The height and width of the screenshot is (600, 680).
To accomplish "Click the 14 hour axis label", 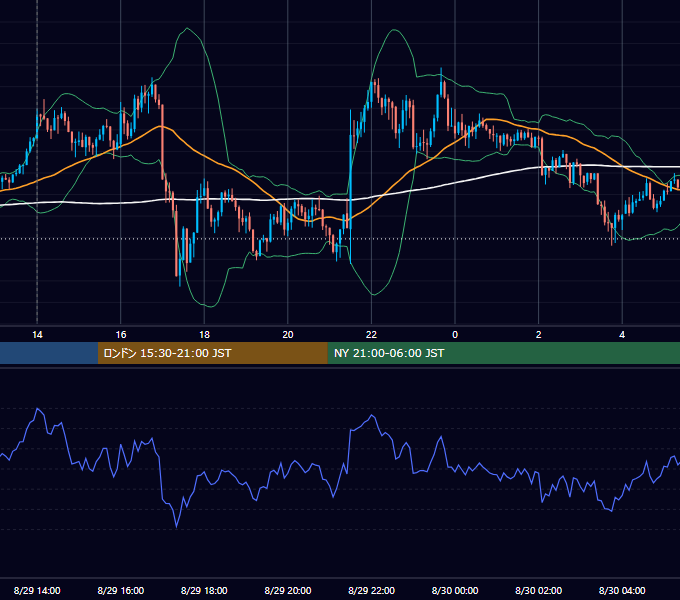I will pos(37,335).
